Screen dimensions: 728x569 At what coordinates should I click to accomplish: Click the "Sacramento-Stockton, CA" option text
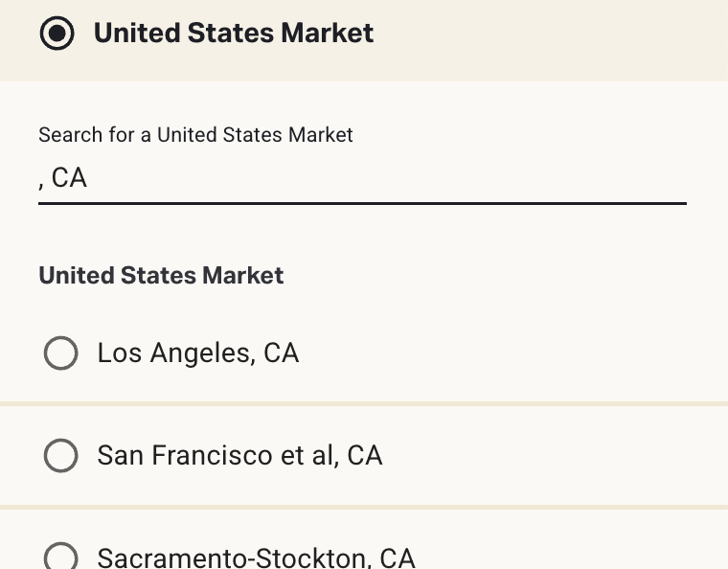coord(256,558)
